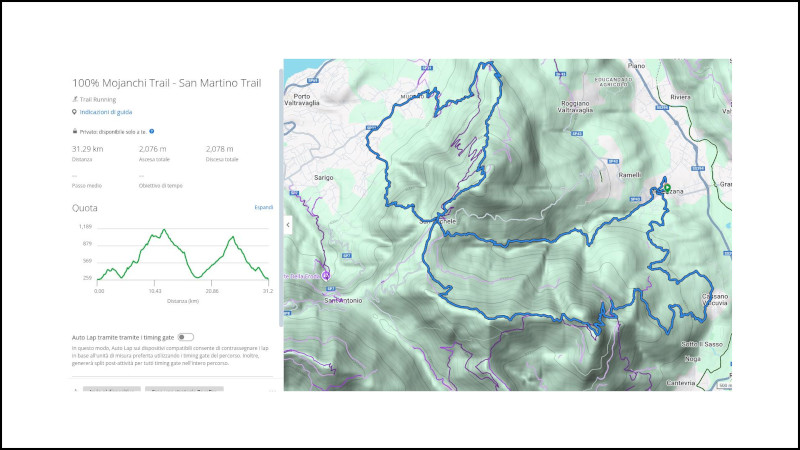
Task: Collapse the side panel with map-edge chevron
Action: (x=288, y=225)
